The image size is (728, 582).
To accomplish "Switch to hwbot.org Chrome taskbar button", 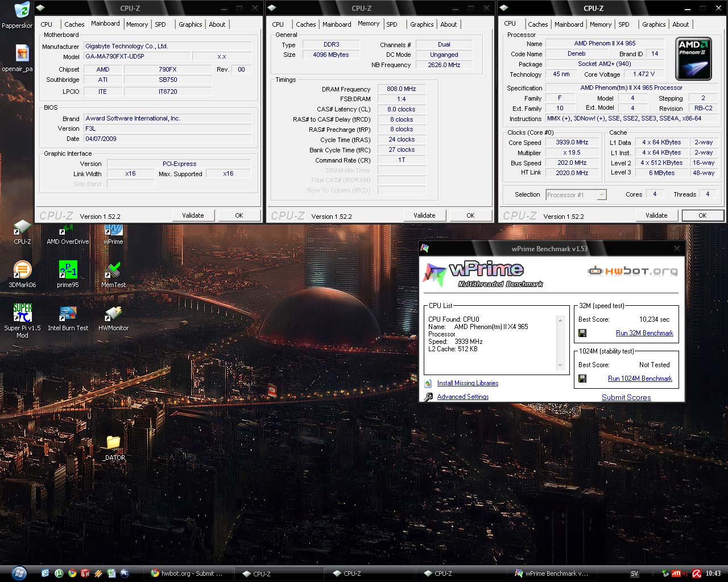I will click(187, 573).
